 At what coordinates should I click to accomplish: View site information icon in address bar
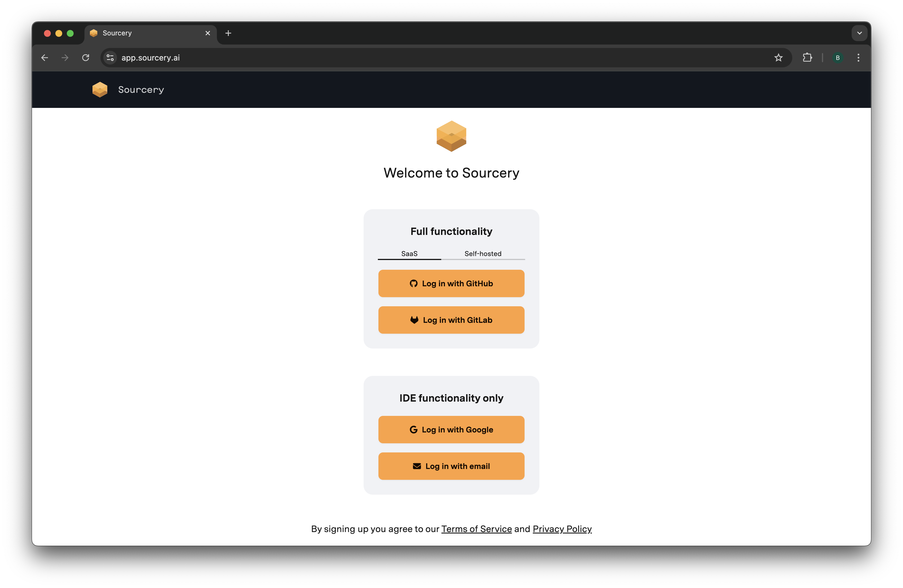(110, 58)
